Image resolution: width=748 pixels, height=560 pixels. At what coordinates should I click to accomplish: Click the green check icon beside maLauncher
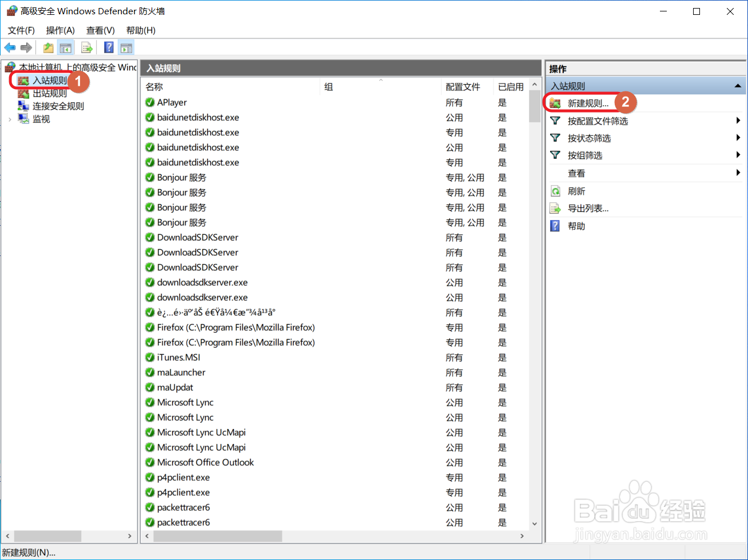(x=150, y=372)
